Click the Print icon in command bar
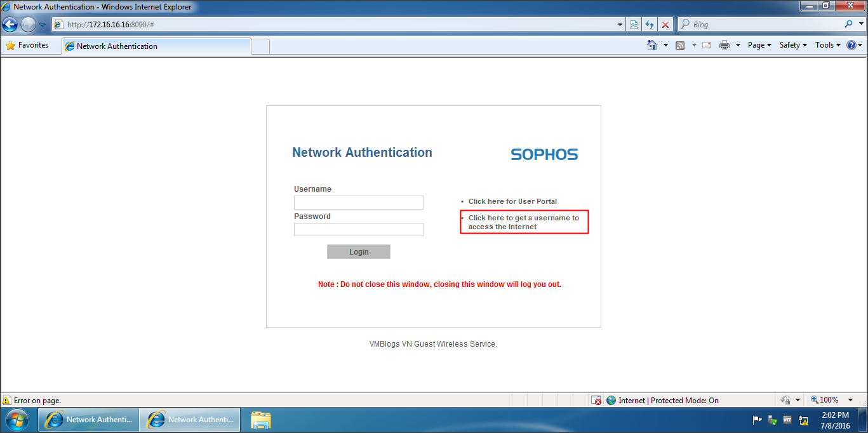 [x=724, y=45]
